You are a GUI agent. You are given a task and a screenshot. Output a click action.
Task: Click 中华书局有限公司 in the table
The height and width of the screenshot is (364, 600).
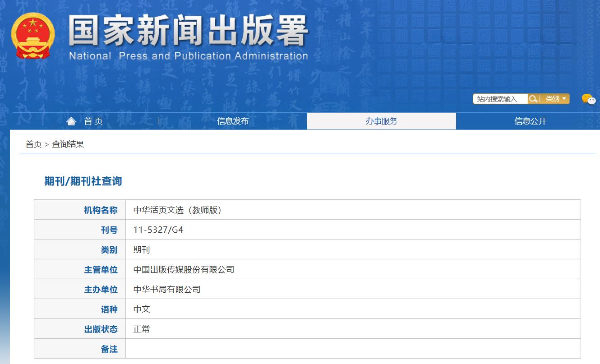point(167,290)
